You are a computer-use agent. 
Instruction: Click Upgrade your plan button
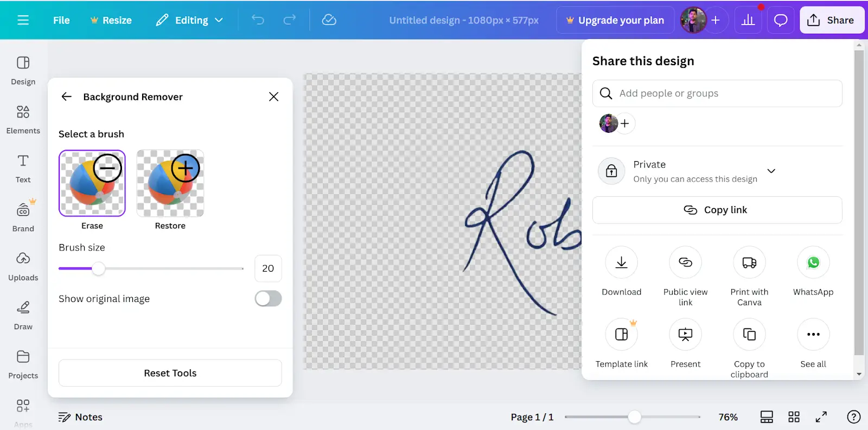pos(615,20)
